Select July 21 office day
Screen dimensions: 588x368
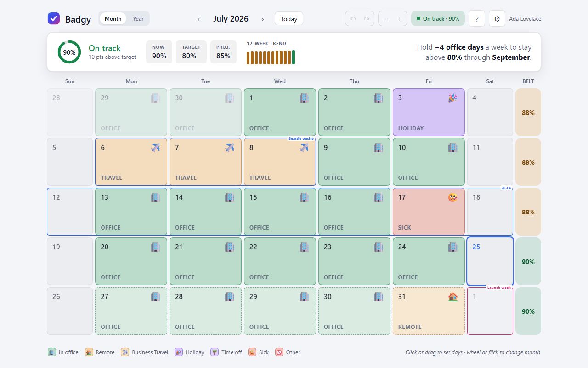click(x=205, y=261)
